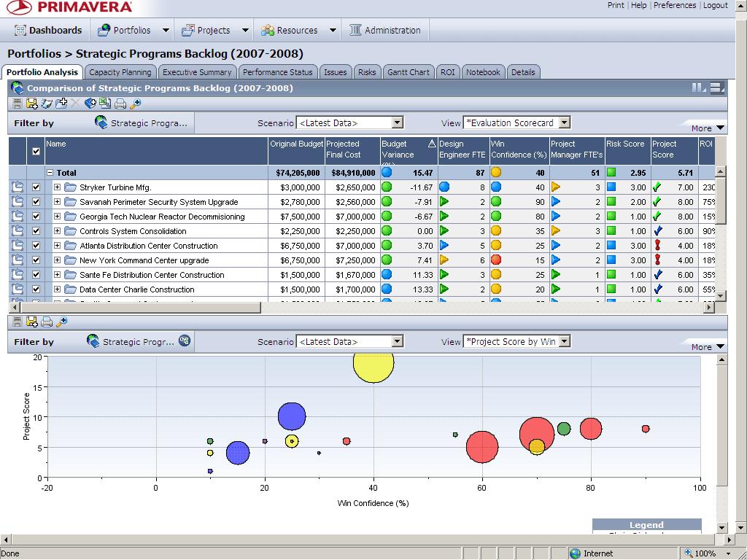Image resolution: width=747 pixels, height=560 pixels.
Task: Click the stacked layout icon in the header
Action: pos(718,88)
